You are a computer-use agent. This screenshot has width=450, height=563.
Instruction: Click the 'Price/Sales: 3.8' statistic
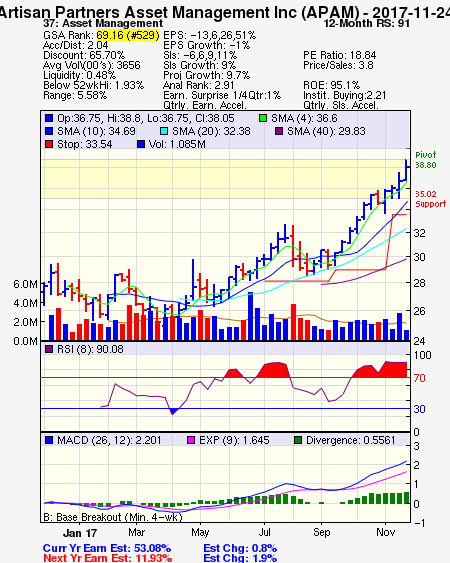coord(338,65)
